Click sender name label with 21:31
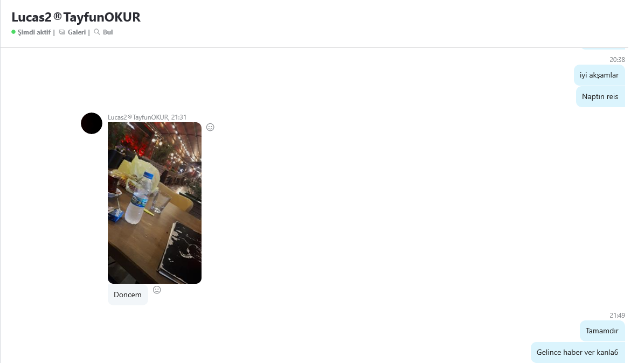Screen dimensions: 631x364 tap(147, 117)
